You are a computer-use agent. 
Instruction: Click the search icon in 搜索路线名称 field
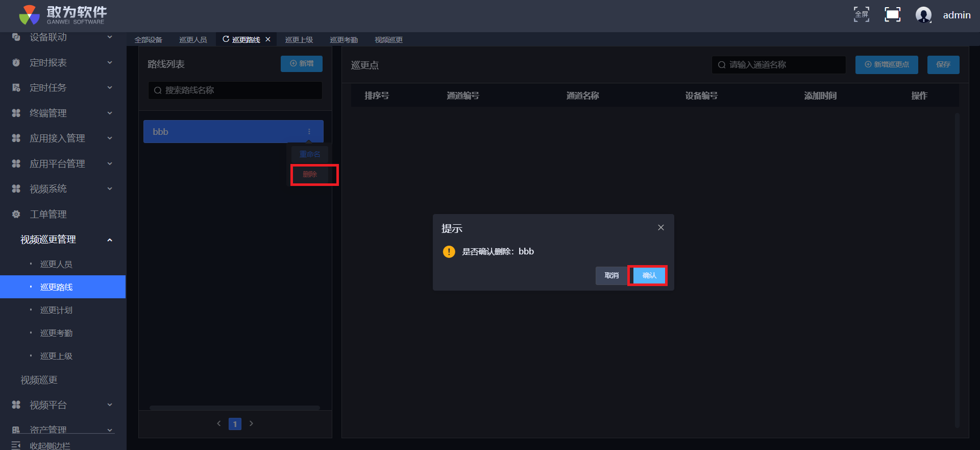(x=158, y=90)
